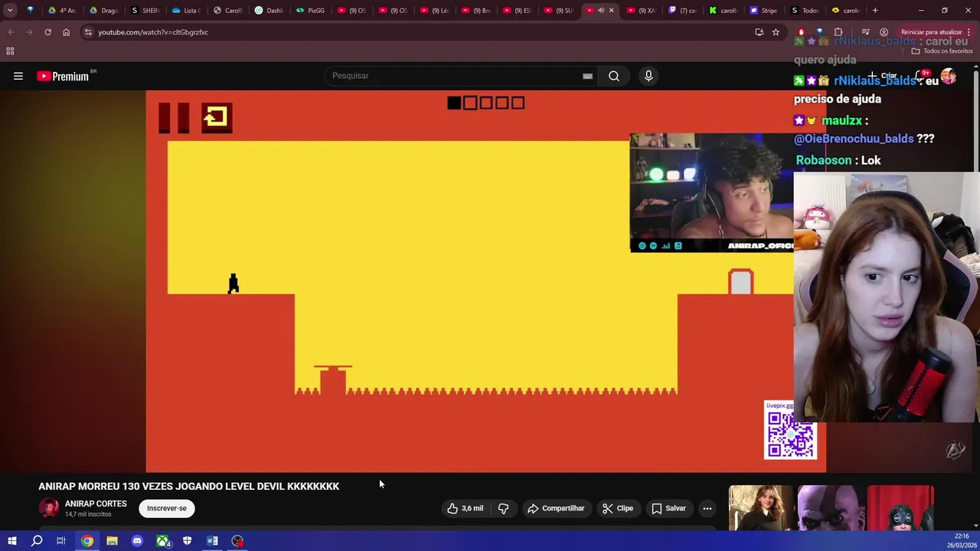Image resolution: width=980 pixels, height=551 pixels.
Task: Open the Windows Start menu
Action: pyautogui.click(x=11, y=541)
